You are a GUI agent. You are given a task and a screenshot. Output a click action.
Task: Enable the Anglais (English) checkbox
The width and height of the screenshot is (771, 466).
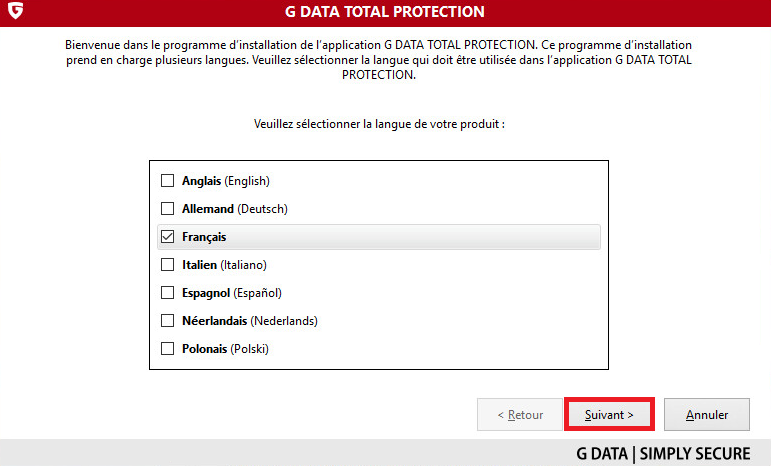tap(168, 180)
